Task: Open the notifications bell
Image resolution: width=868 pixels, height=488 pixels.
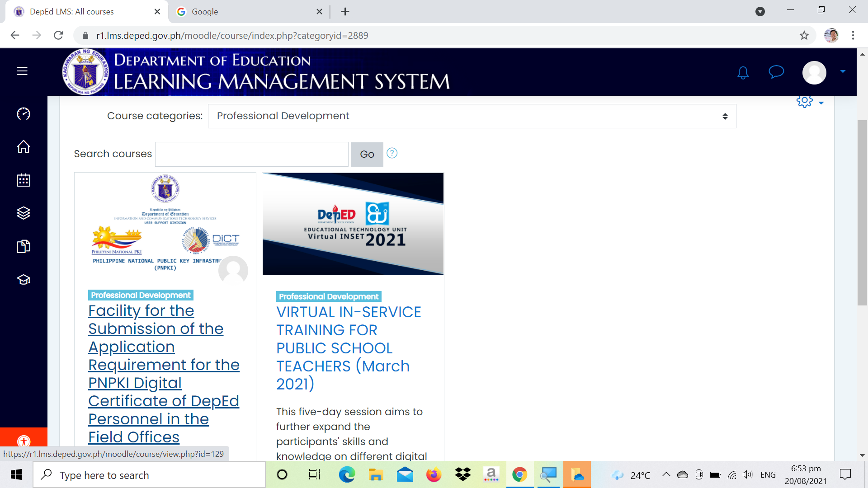Action: 743,72
